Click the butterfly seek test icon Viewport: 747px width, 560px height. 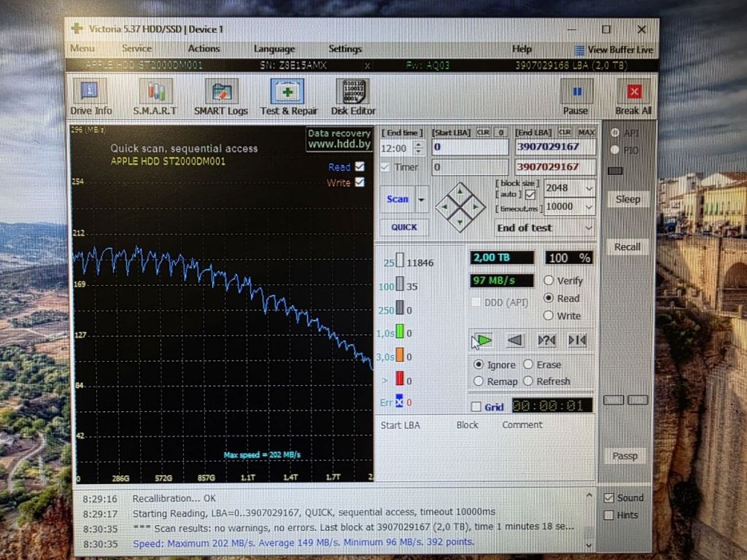click(x=578, y=340)
